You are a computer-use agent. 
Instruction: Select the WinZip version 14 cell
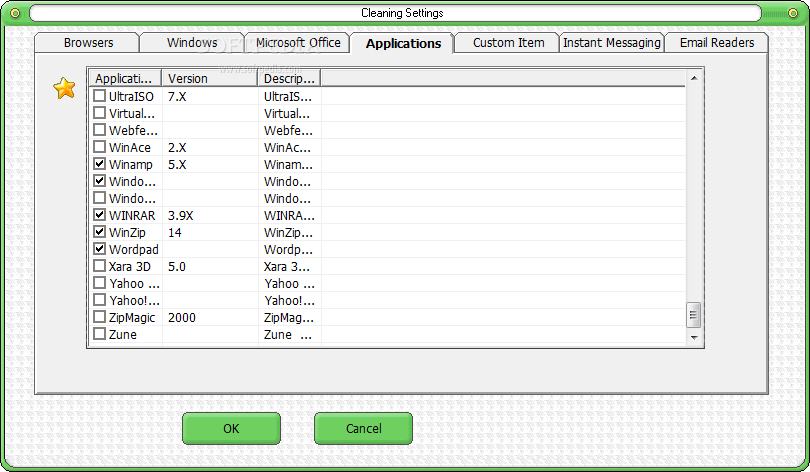tap(210, 232)
